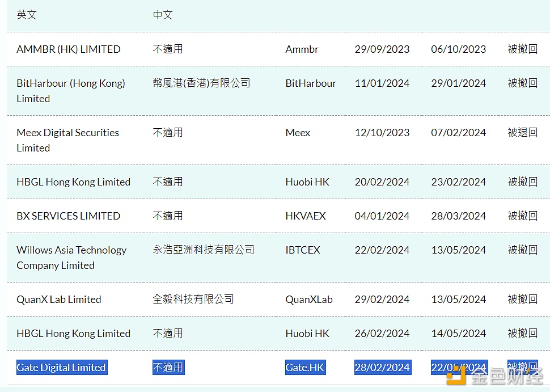Image resolution: width=550 pixels, height=392 pixels.
Task: Select Willows Asia Technology Company Limited
Action: click(71, 258)
